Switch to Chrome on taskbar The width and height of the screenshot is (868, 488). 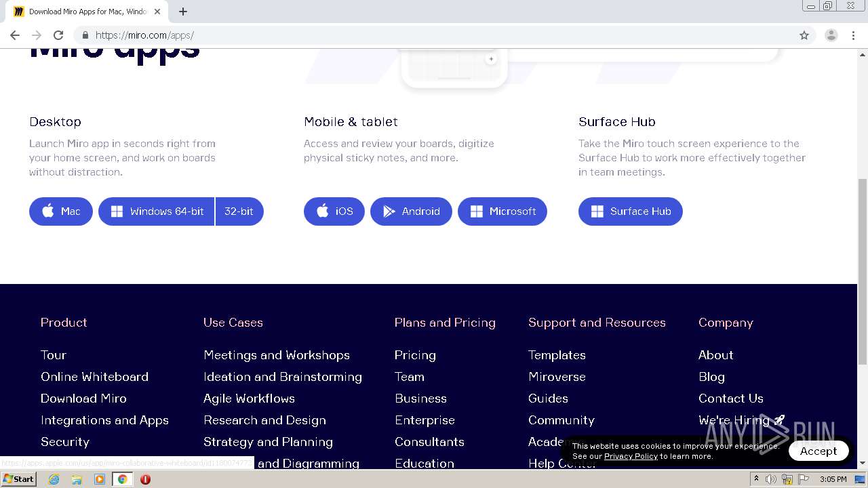[x=122, y=479]
